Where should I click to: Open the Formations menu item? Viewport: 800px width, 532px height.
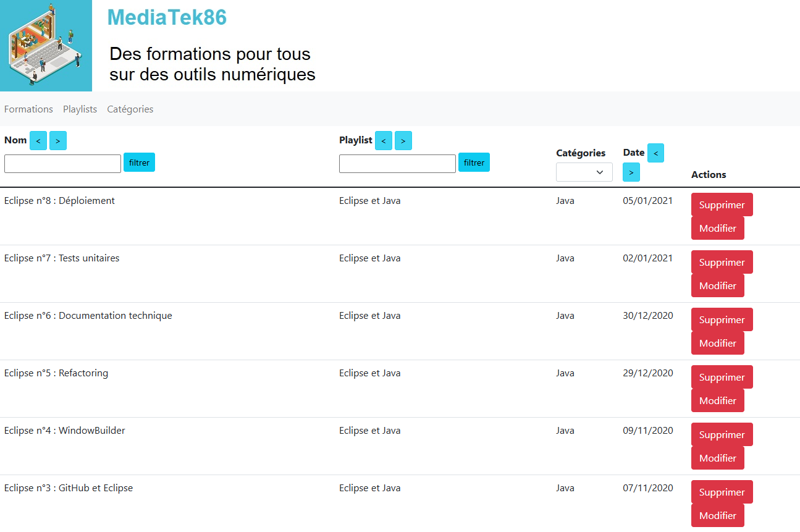point(28,109)
